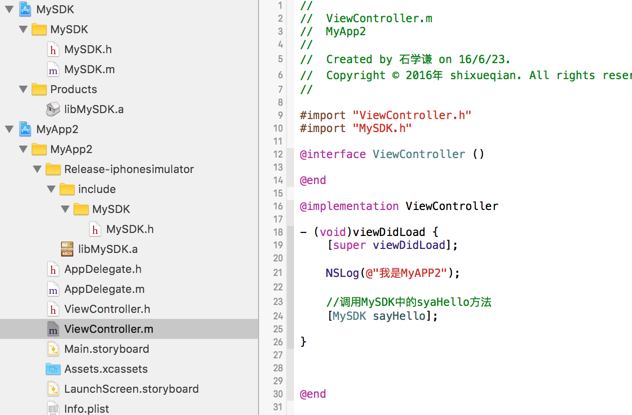Click the ViewController.h file icon
The width and height of the screenshot is (632, 415).
(x=53, y=309)
